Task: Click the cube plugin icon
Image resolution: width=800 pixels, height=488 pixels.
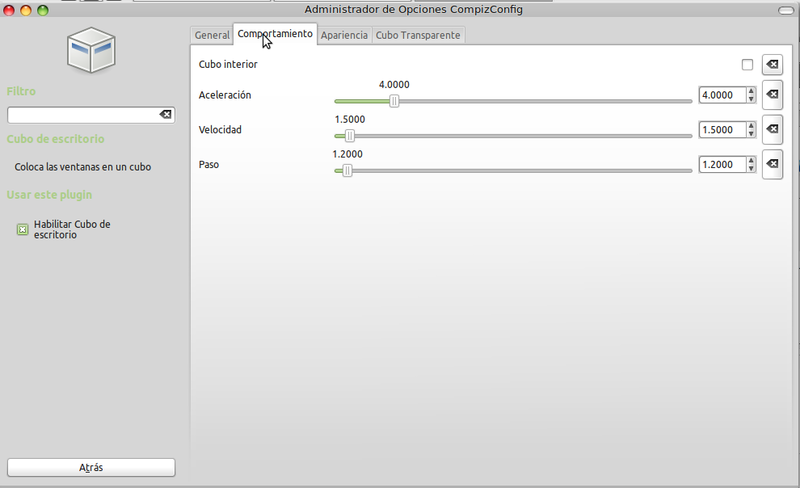Action: [90, 50]
